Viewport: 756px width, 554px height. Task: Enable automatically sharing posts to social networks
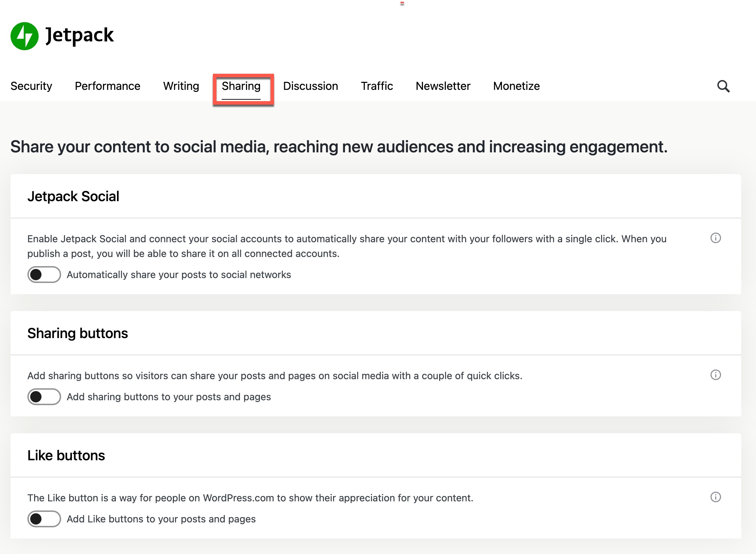(x=44, y=275)
